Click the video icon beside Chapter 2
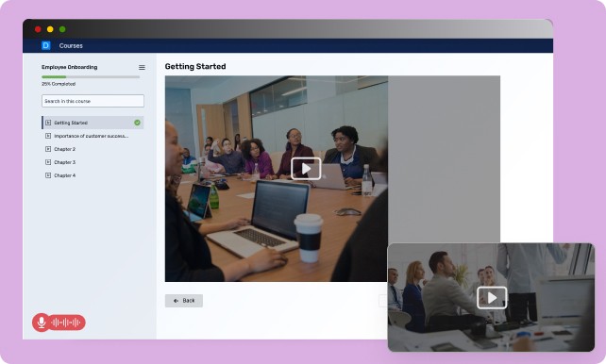This screenshot has height=364, width=606. [x=48, y=149]
